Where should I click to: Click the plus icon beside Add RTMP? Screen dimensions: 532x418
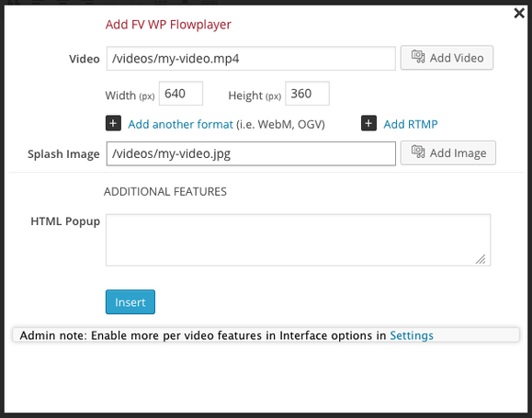coord(368,123)
